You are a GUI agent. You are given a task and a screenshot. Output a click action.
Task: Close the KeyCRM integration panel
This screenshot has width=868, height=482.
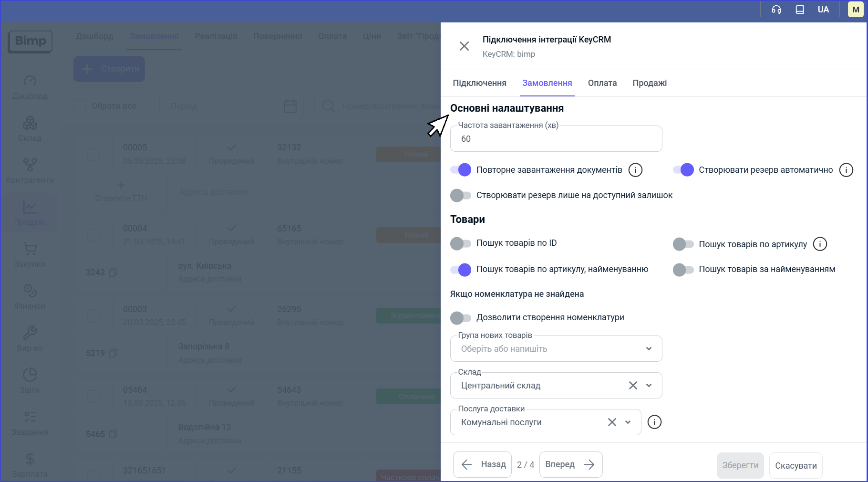(x=464, y=46)
